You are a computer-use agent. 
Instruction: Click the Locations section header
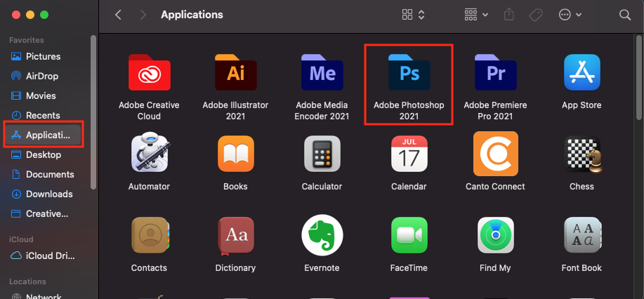point(27,281)
